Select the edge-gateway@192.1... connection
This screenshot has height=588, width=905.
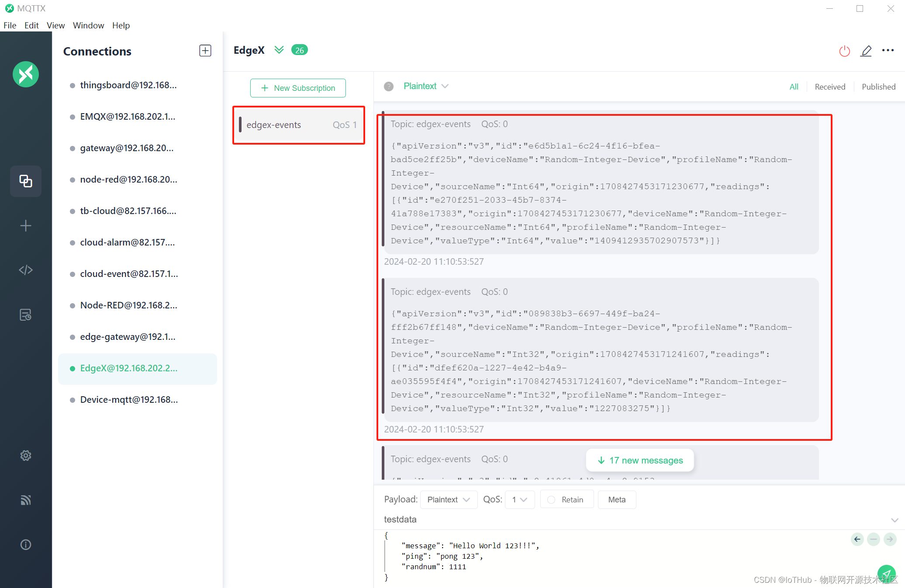click(x=138, y=337)
